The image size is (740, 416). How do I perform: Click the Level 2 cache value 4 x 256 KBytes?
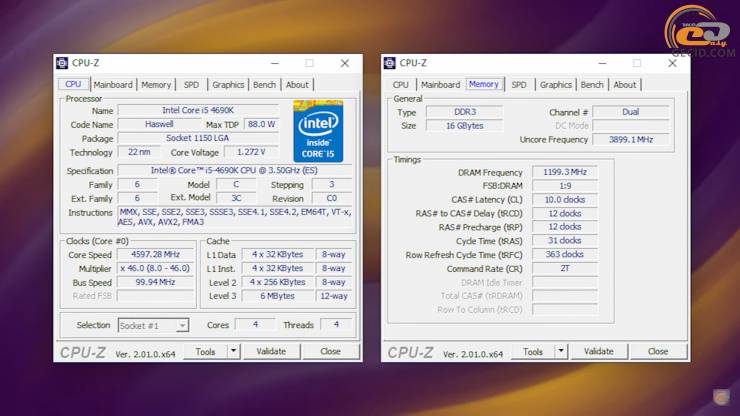click(x=278, y=282)
